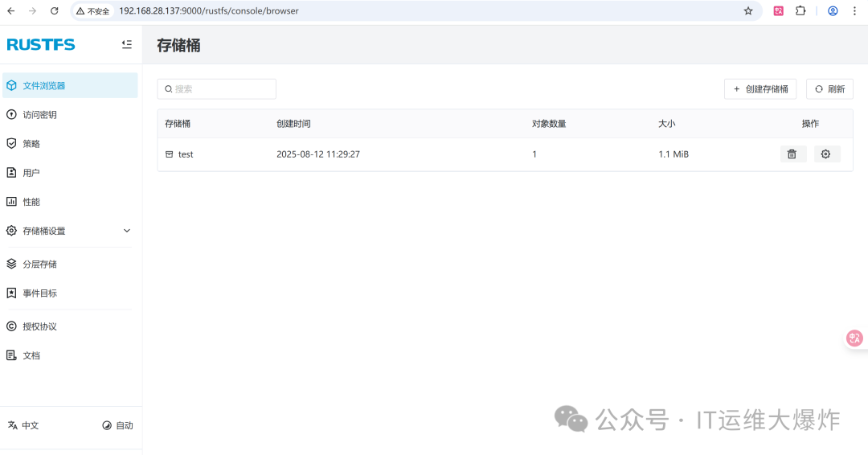Click the 1.1 MiB size cell
Viewport: 868px width, 455px height.
(674, 154)
